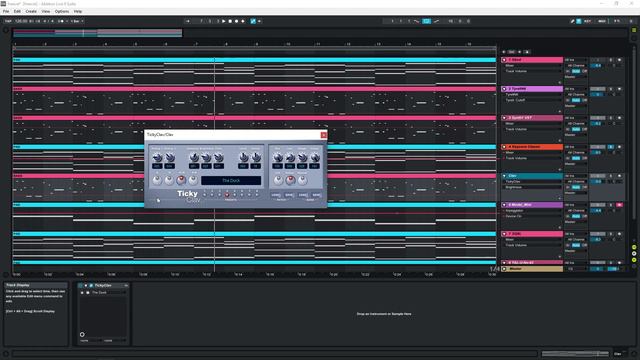
Task: Select the Master track header
Action: pyautogui.click(x=532, y=269)
